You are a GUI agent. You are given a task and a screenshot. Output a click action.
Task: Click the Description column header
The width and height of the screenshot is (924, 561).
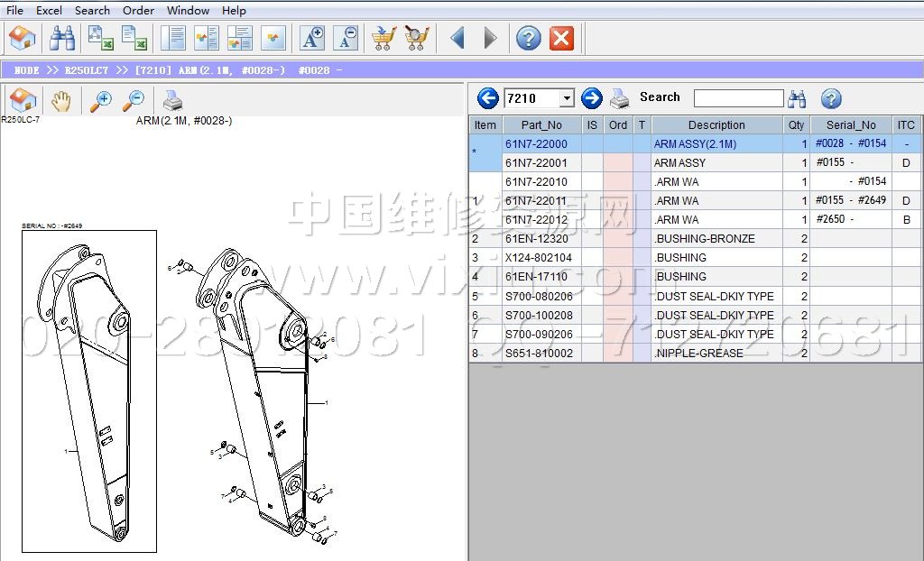[716, 125]
